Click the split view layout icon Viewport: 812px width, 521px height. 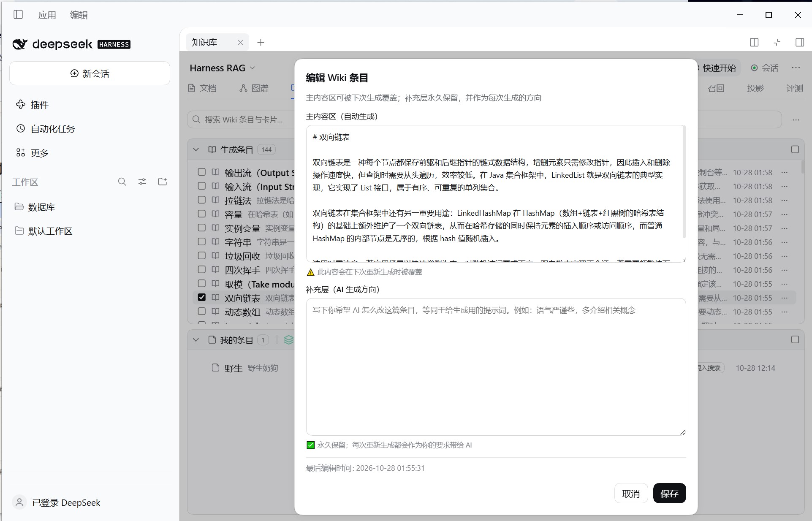click(x=754, y=42)
